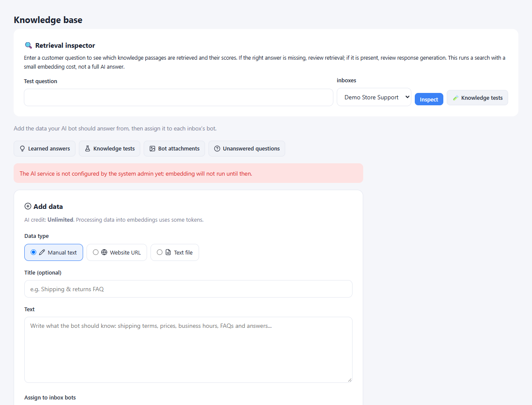Click the Retrieval inspector magnifier icon
The width and height of the screenshot is (532, 405).
point(29,45)
